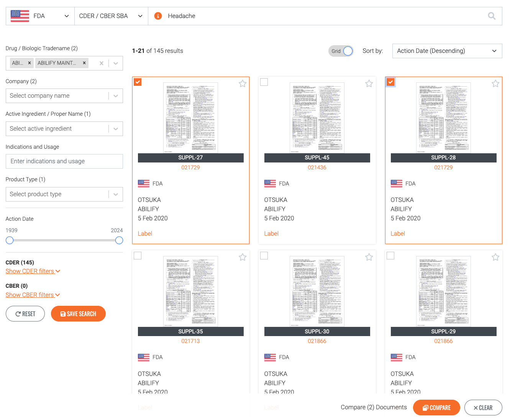Click the SUPPL-29 title bar
The height and width of the screenshot is (420, 510).
coord(443,331)
